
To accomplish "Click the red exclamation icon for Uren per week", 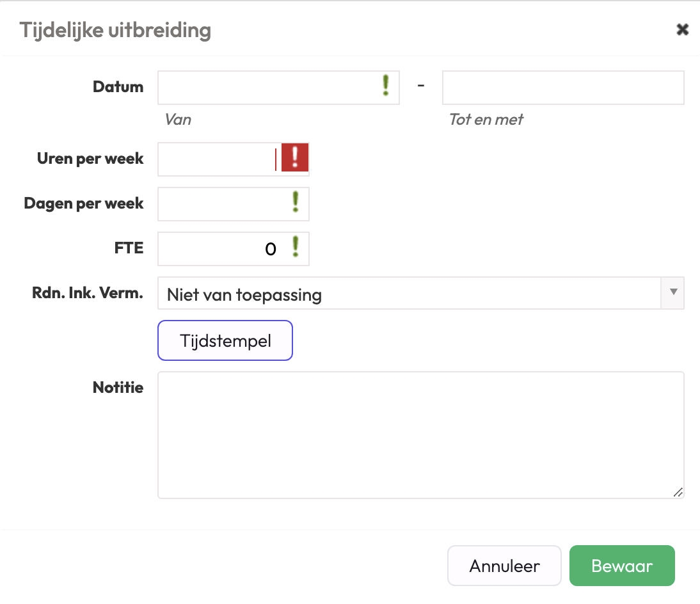I will point(295,157).
